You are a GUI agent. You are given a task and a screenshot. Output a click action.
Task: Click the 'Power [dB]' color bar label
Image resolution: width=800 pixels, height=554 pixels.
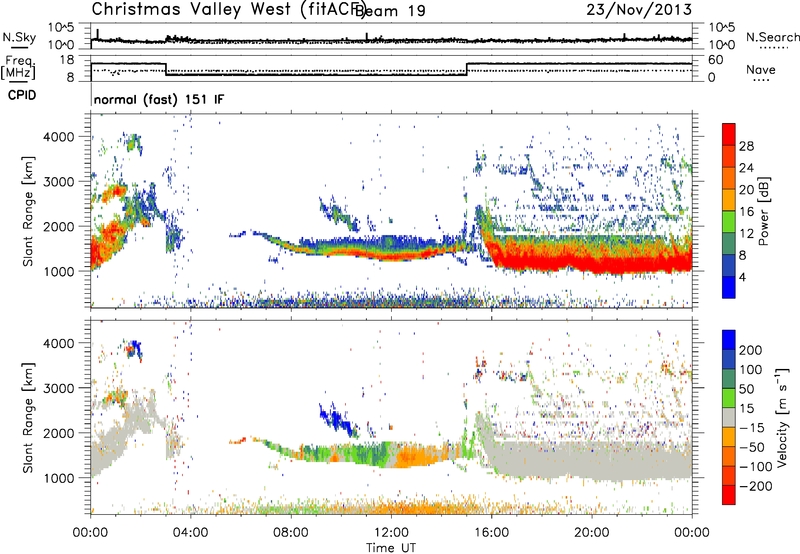pyautogui.click(x=764, y=211)
